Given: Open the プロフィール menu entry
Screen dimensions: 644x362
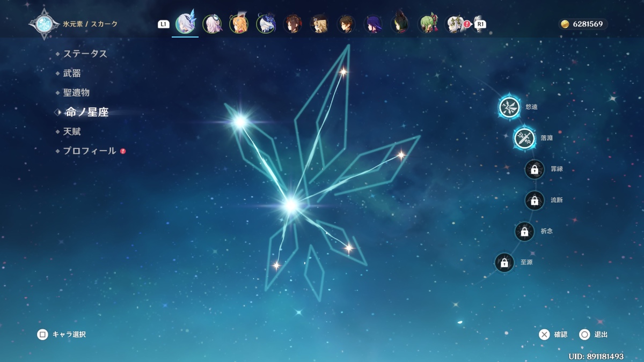Looking at the screenshot, I should coord(90,151).
